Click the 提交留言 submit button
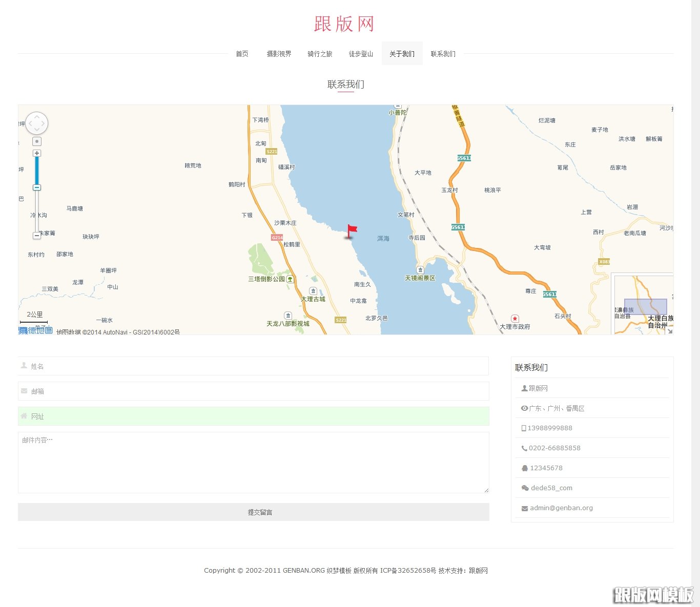 coord(254,512)
